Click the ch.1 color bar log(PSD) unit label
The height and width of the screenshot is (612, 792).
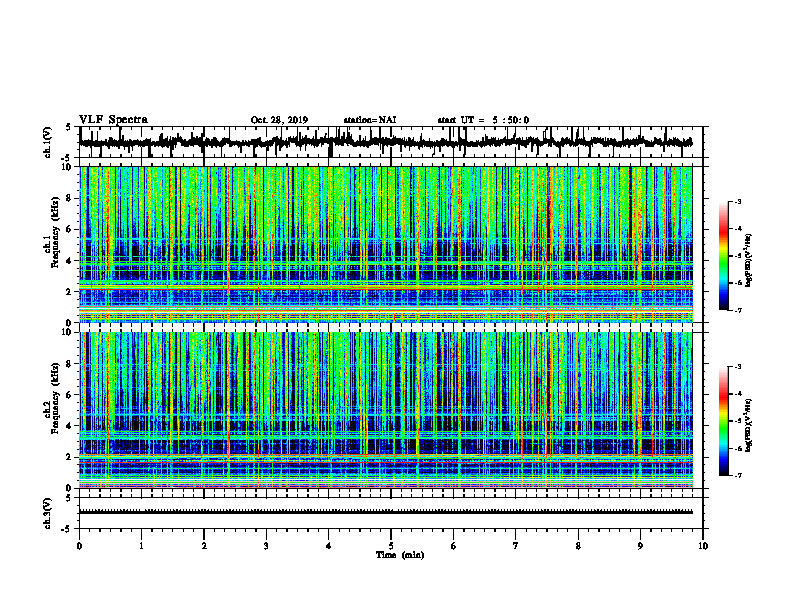(749, 260)
